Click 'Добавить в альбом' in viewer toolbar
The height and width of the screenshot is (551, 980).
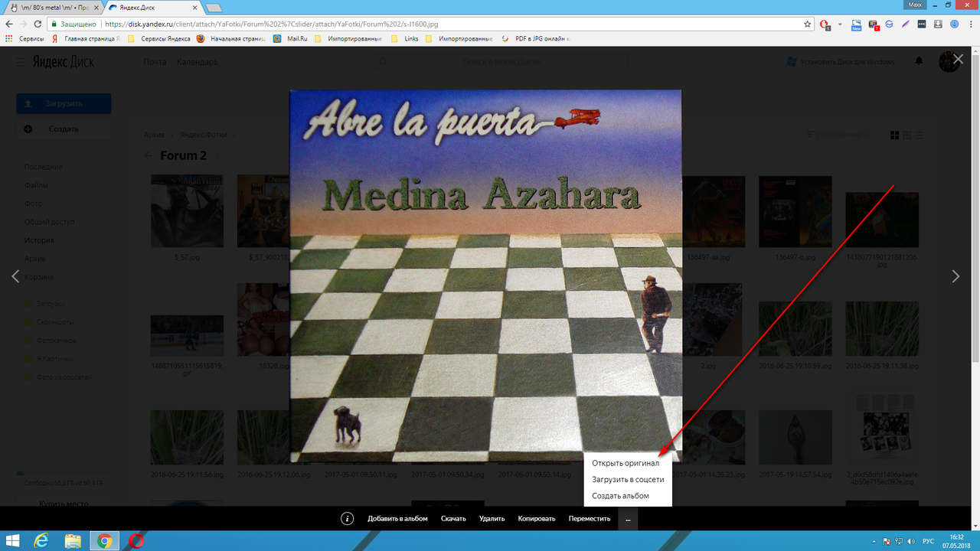click(x=397, y=519)
